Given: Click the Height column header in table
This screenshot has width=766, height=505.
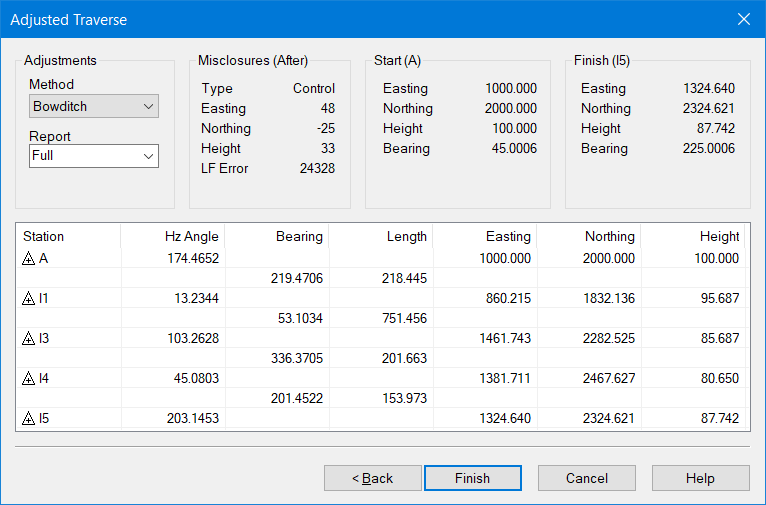Looking at the screenshot, I should 693,236.
